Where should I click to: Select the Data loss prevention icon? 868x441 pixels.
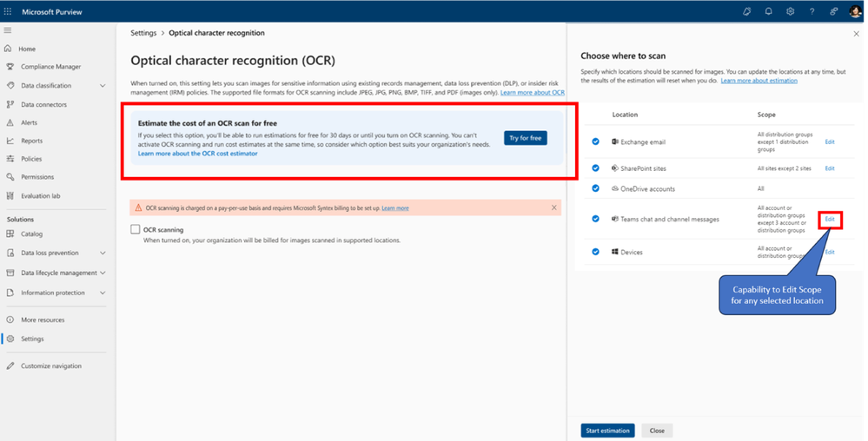coord(10,253)
